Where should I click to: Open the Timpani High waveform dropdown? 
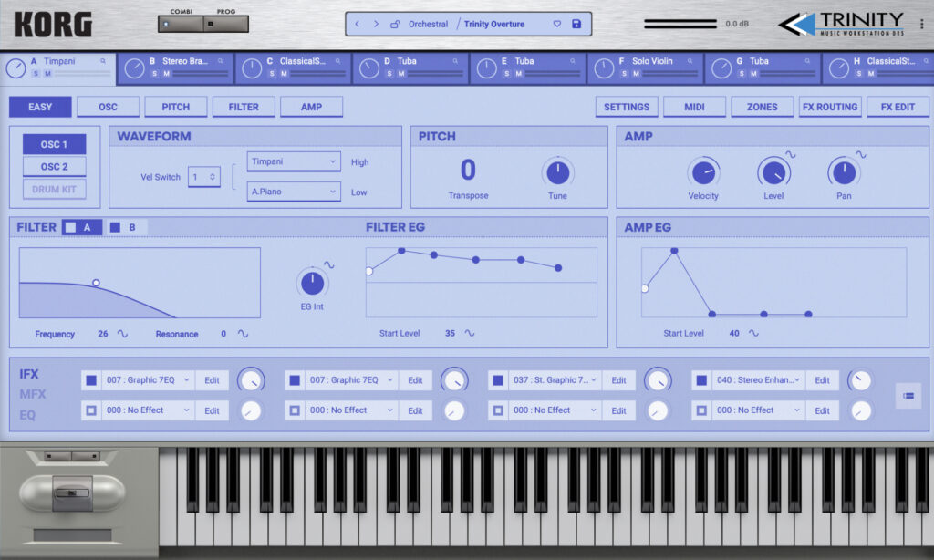point(293,161)
